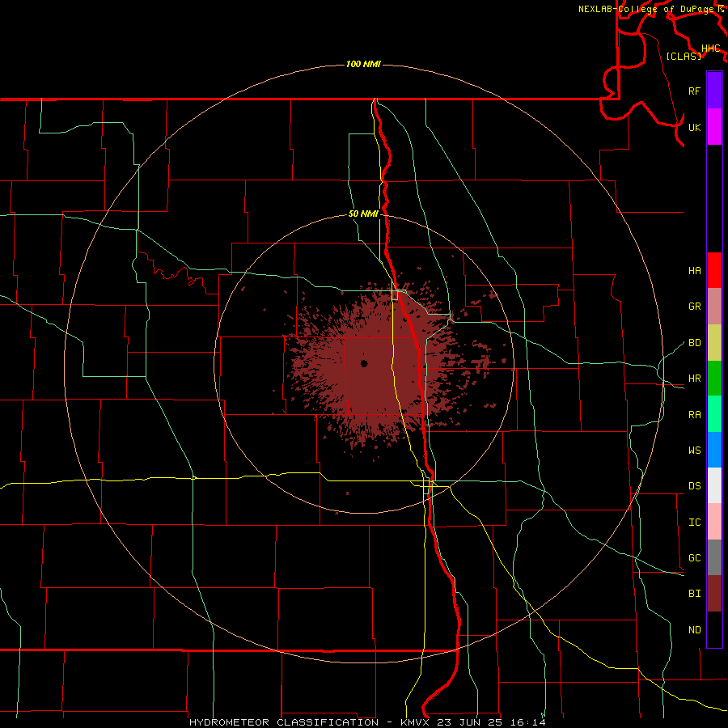Click the UK magenta legend swatch

pyautogui.click(x=714, y=127)
